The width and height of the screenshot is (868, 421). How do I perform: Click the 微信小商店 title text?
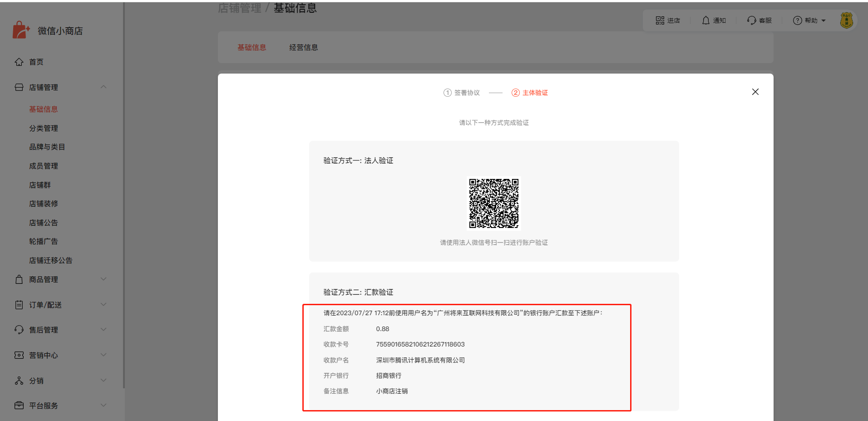click(60, 31)
